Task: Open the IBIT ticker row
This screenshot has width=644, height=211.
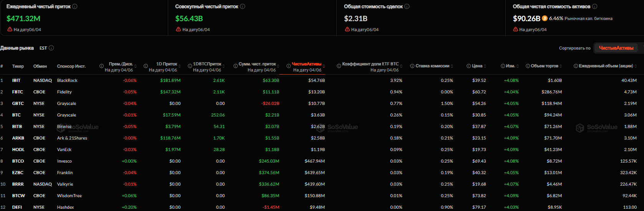Action: click(x=16, y=80)
